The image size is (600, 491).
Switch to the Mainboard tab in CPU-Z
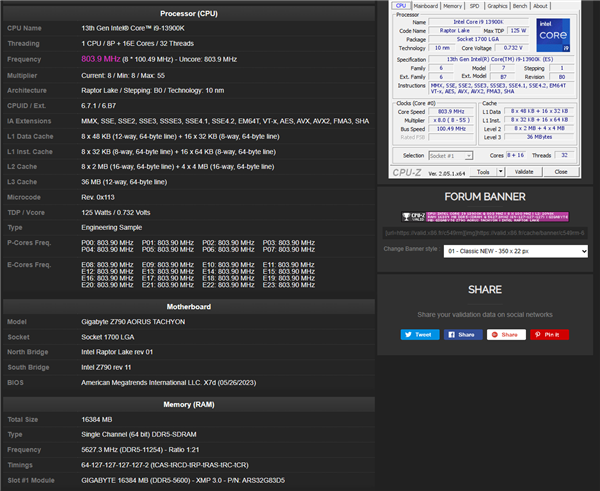426,6
